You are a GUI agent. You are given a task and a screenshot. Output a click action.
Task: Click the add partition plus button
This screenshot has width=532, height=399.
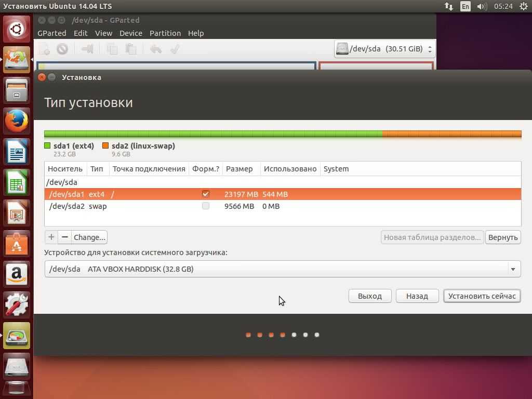(x=51, y=237)
